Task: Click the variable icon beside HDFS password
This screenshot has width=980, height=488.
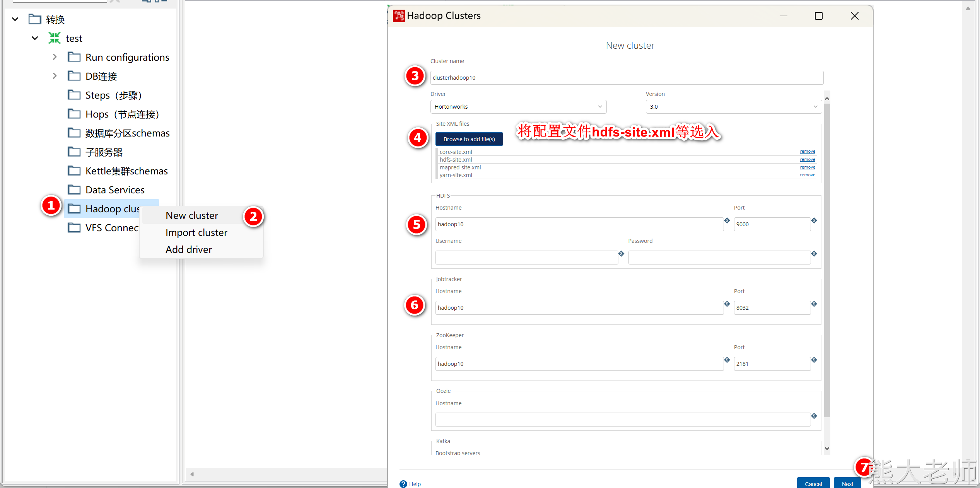Action: [814, 254]
